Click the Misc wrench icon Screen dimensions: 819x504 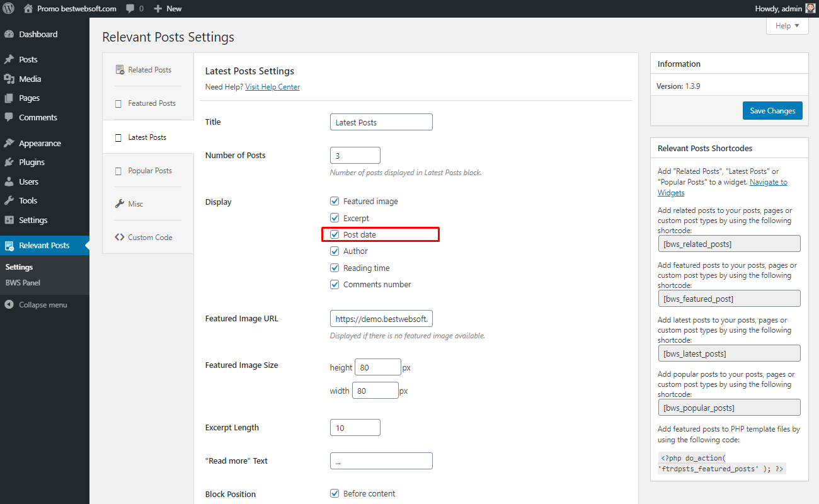(x=119, y=204)
